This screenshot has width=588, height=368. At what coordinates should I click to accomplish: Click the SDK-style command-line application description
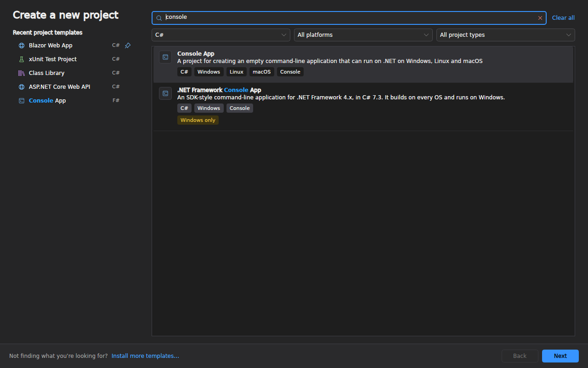341,98
